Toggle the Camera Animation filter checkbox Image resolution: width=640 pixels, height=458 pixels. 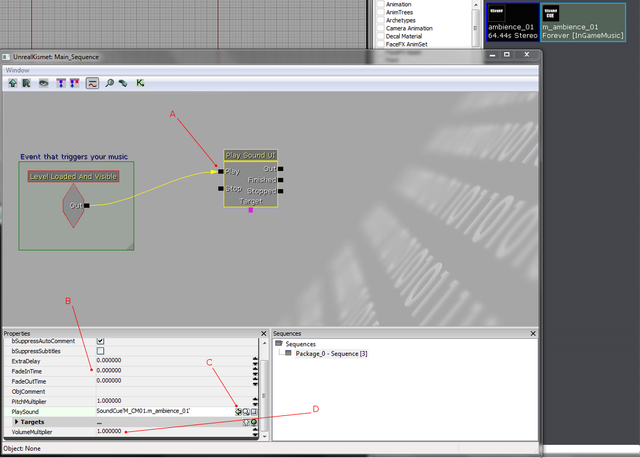tap(380, 28)
